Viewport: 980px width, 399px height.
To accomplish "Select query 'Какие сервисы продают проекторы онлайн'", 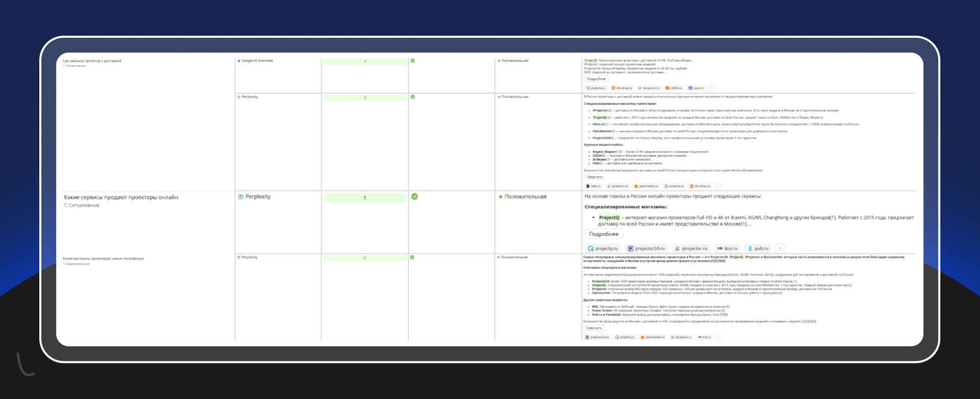I will (x=121, y=197).
